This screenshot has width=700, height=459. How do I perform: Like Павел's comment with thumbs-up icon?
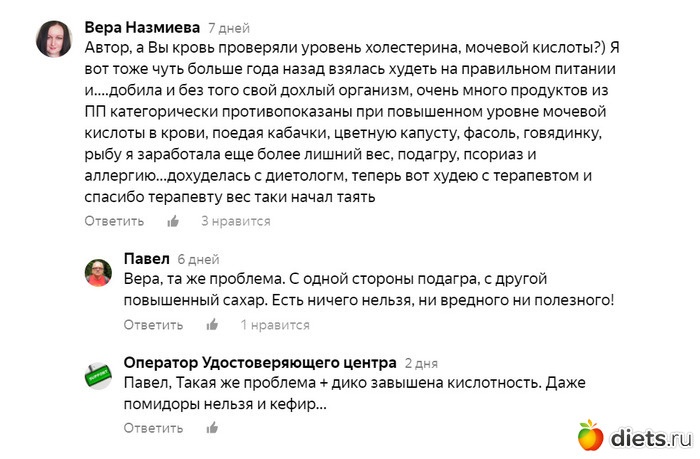point(212,325)
